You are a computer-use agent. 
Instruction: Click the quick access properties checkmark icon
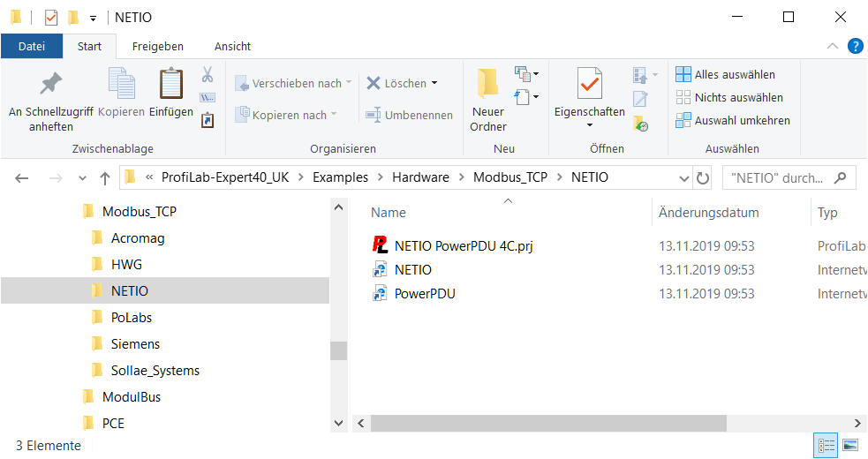point(51,18)
